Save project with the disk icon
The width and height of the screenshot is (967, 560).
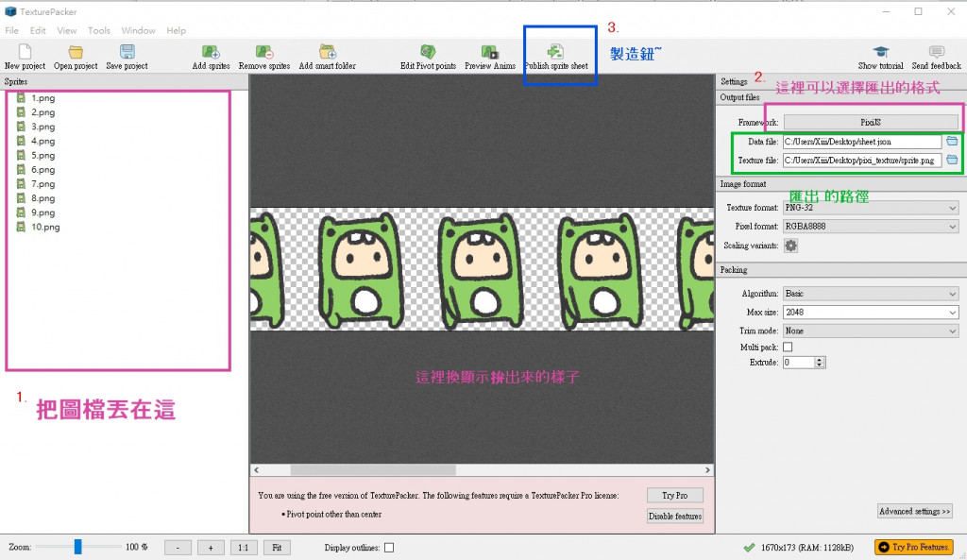127,57
